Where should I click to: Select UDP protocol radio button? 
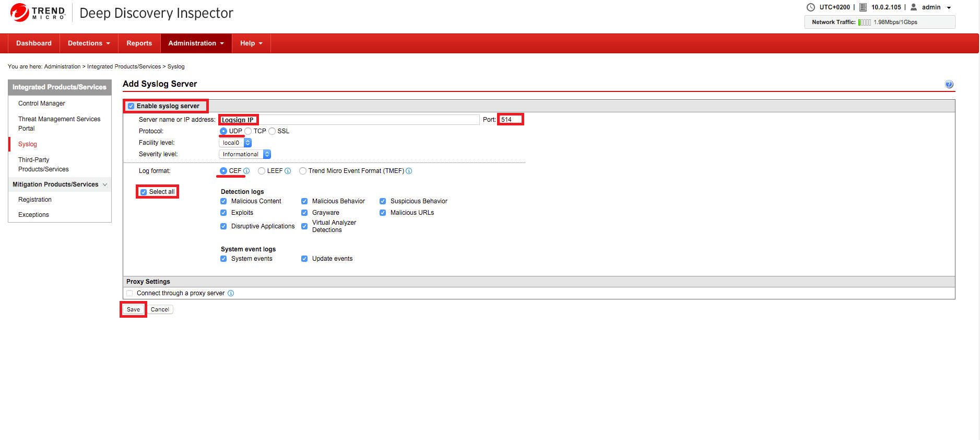tap(223, 131)
